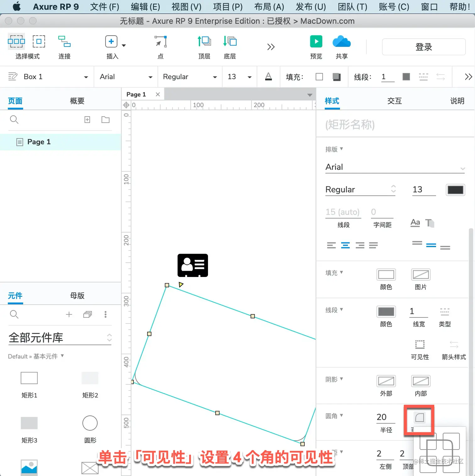Search pages using magnifier icon
475x476 pixels.
[14, 119]
